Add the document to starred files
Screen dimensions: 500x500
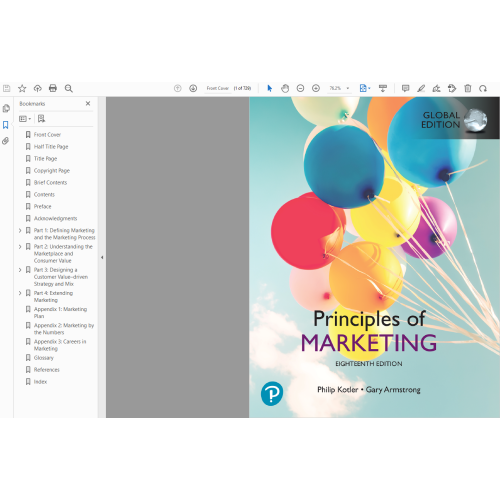pyautogui.click(x=22, y=88)
